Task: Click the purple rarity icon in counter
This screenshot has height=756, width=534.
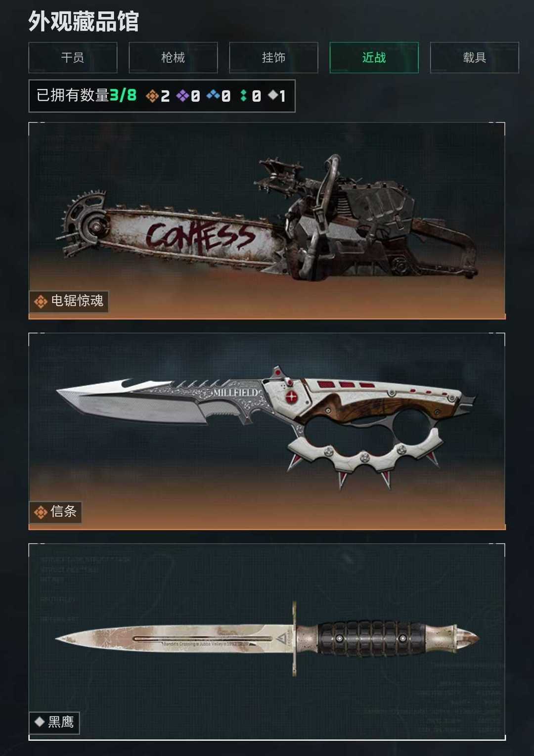Action: pos(182,96)
